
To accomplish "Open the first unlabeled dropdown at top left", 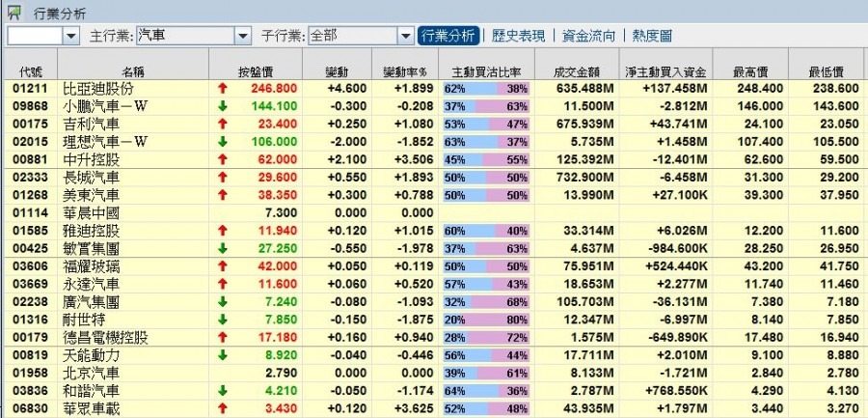I will point(70,36).
